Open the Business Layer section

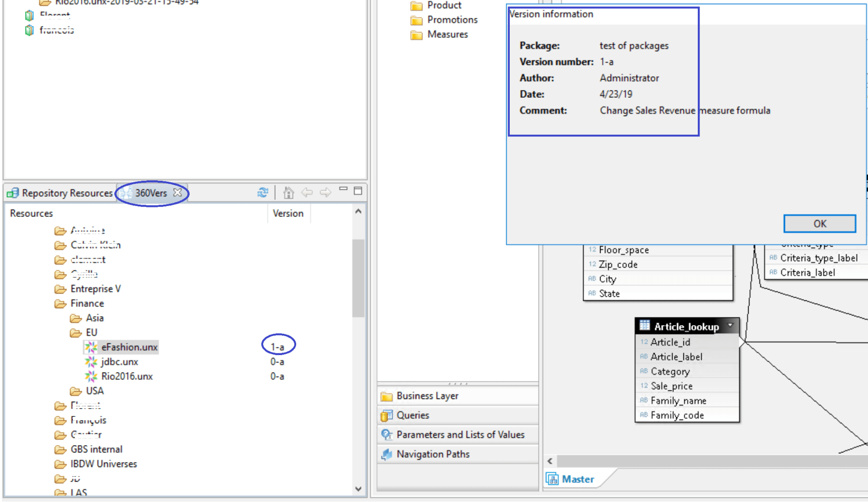pos(458,396)
